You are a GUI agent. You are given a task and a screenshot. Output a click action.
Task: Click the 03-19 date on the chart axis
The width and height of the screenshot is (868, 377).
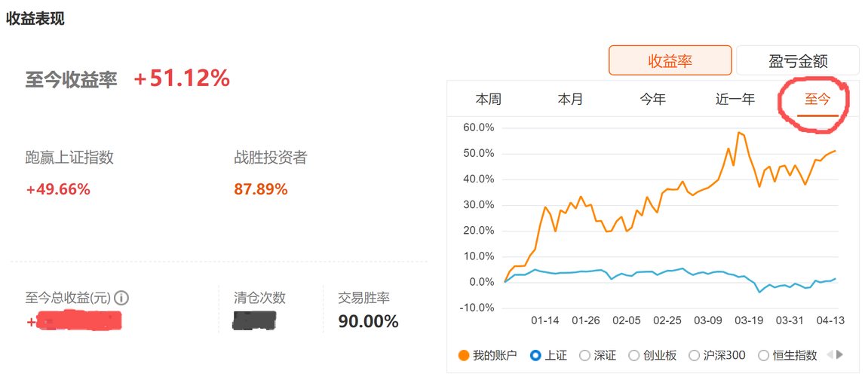point(749,320)
